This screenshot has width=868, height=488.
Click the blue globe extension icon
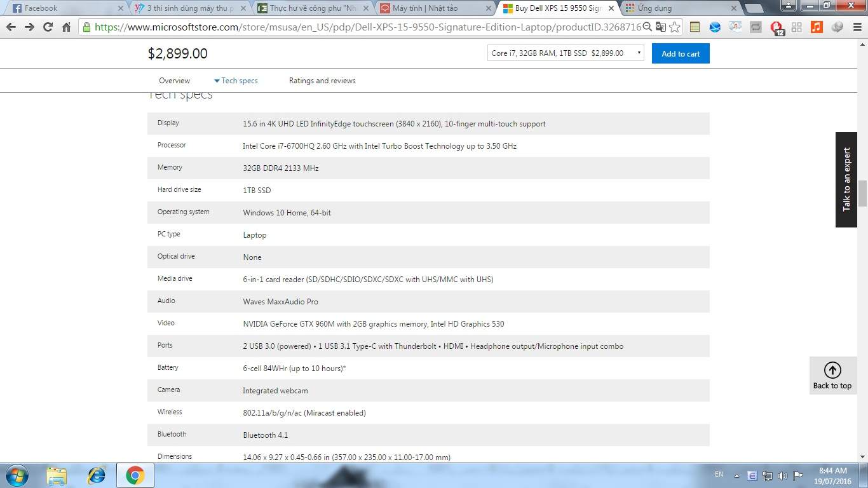pos(715,27)
